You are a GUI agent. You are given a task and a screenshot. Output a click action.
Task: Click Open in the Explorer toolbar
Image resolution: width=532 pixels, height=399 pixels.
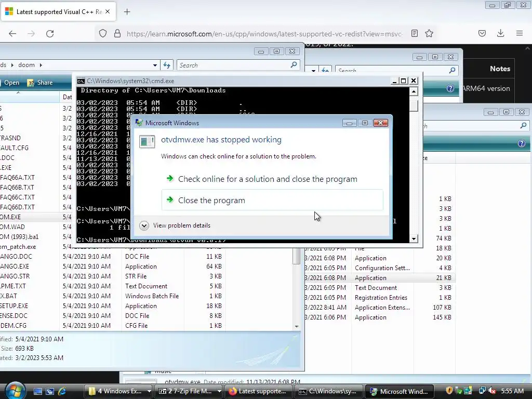[x=11, y=83]
